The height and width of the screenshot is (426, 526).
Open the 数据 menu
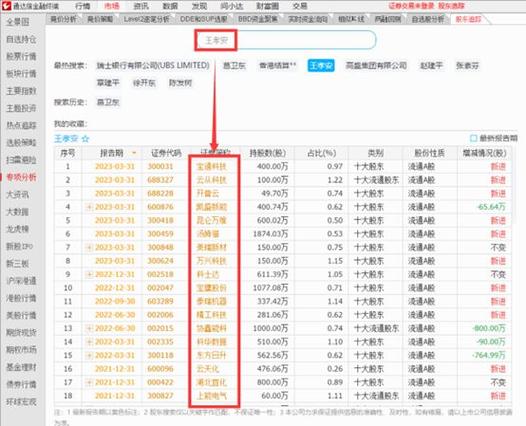click(x=170, y=6)
